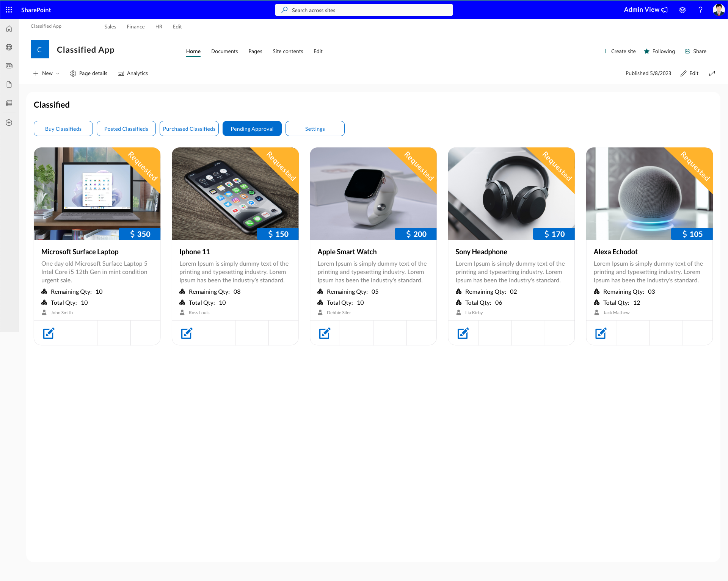Open the file icon in left rail
This screenshot has height=581, width=728.
9,85
